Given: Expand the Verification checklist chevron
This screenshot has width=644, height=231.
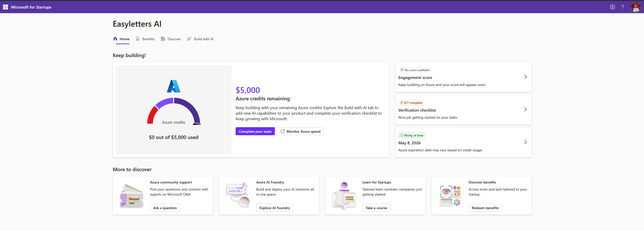Looking at the screenshot, I should tap(525, 109).
